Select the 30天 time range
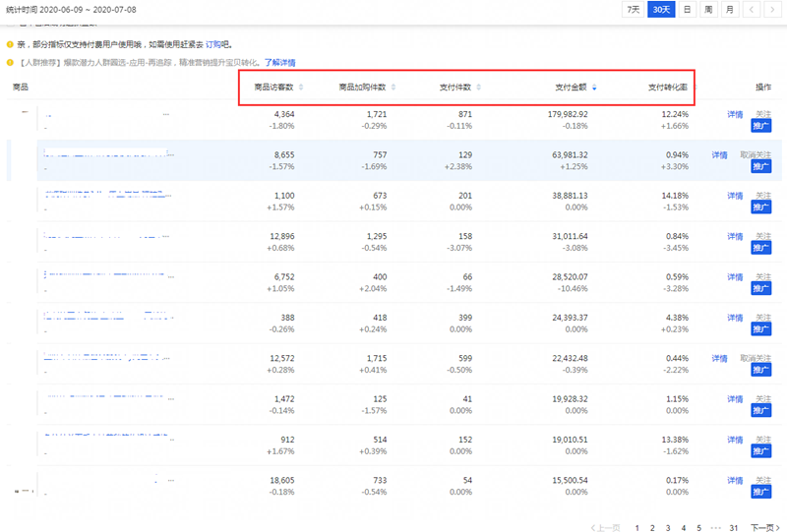Image resolution: width=787 pixels, height=532 pixels. pos(661,10)
